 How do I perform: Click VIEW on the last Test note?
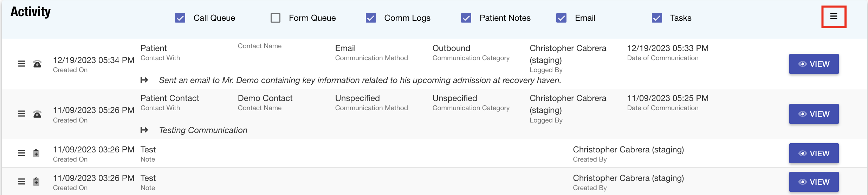(x=814, y=182)
